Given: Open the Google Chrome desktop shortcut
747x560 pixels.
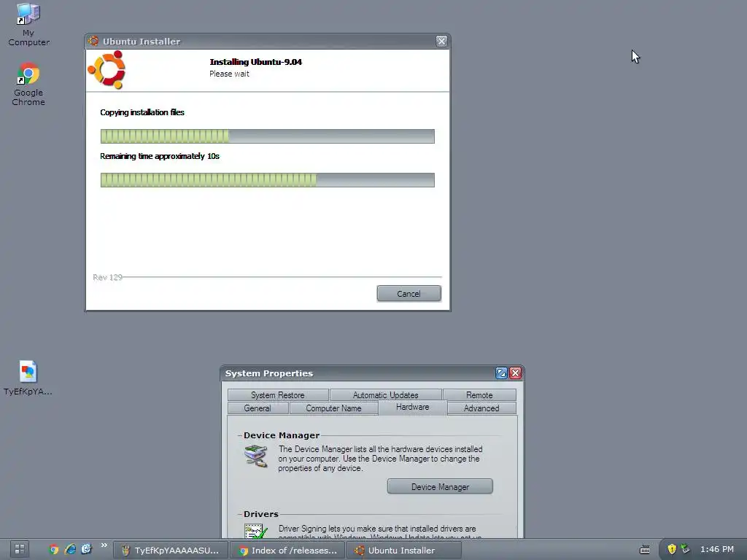Looking at the screenshot, I should click(28, 84).
